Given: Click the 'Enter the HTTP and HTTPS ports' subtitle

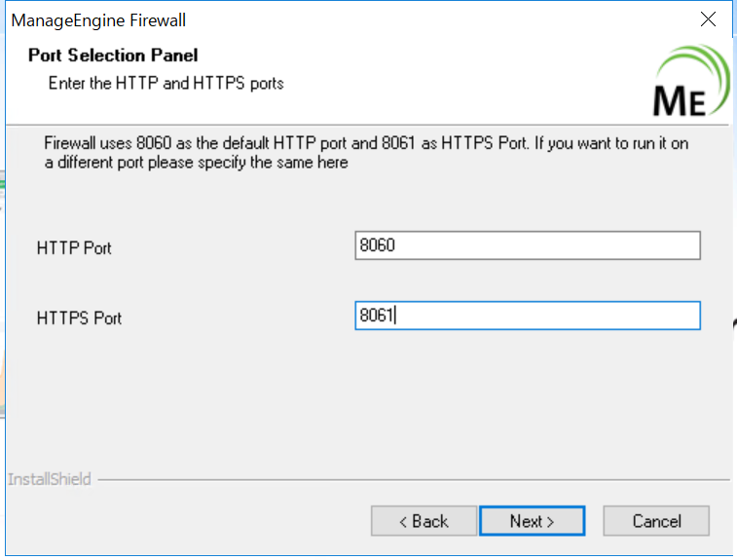Looking at the screenshot, I should click(x=166, y=84).
